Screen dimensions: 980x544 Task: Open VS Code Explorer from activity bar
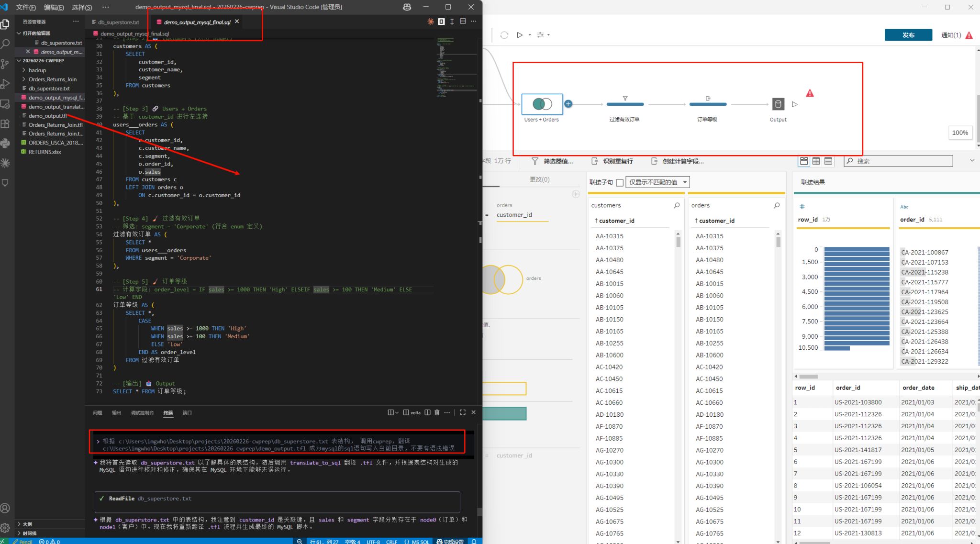click(x=5, y=24)
